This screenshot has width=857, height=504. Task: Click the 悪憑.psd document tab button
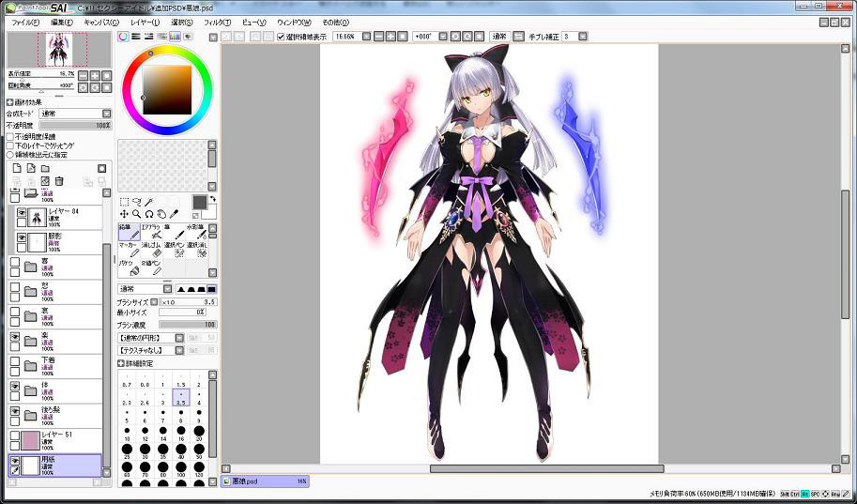[x=265, y=481]
